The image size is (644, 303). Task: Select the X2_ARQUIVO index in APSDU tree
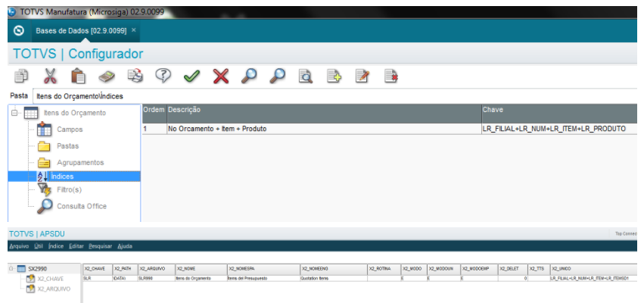pyautogui.click(x=54, y=289)
